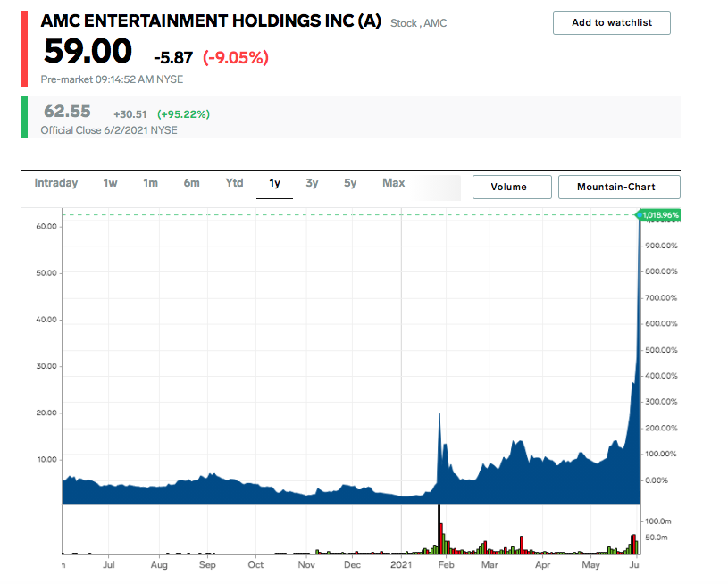Select the 1m time range
Screen dimensions: 728x584
[x=150, y=183]
